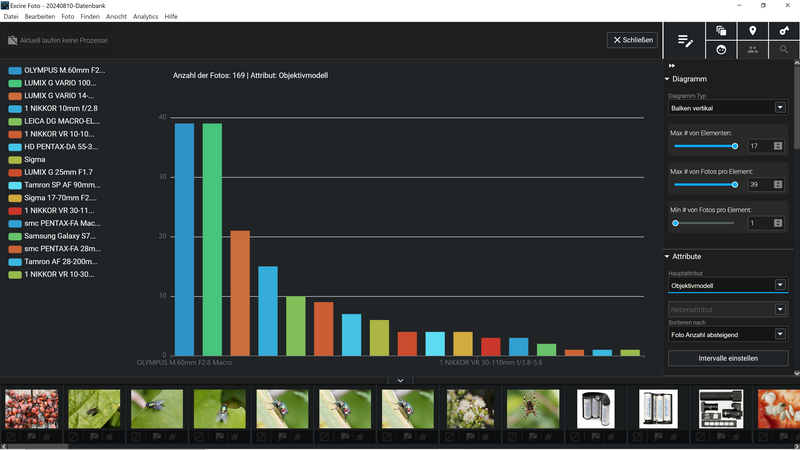Click the Schließen button
The width and height of the screenshot is (800, 450).
click(632, 40)
